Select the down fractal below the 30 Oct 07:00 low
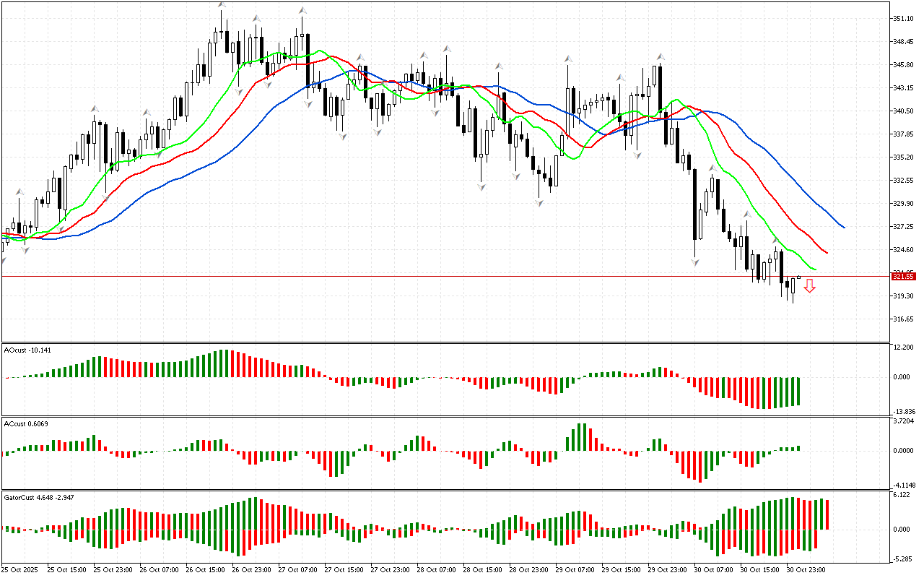Viewport: 924px width, 578px height. coord(696,262)
